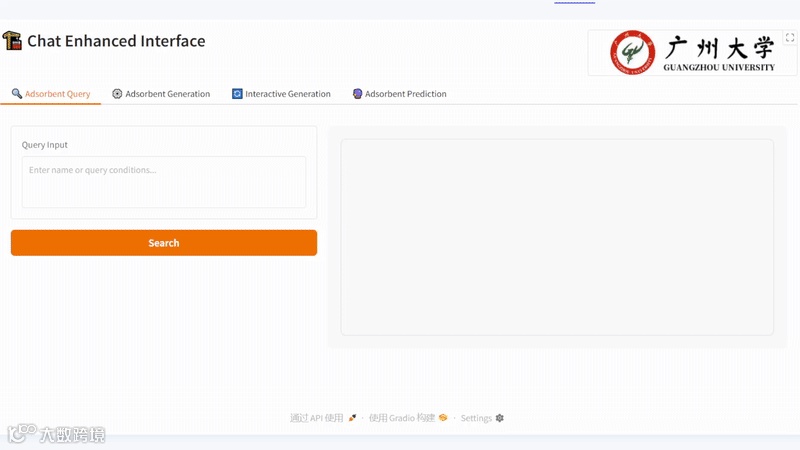The width and height of the screenshot is (800, 450).
Task: Click the blue icon beside Interactive Generation
Action: click(237, 94)
